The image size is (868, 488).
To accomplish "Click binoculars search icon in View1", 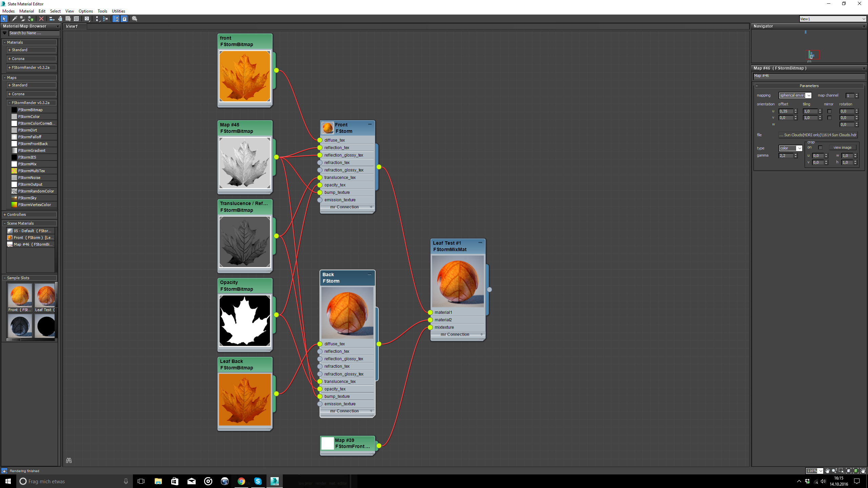I will (69, 460).
